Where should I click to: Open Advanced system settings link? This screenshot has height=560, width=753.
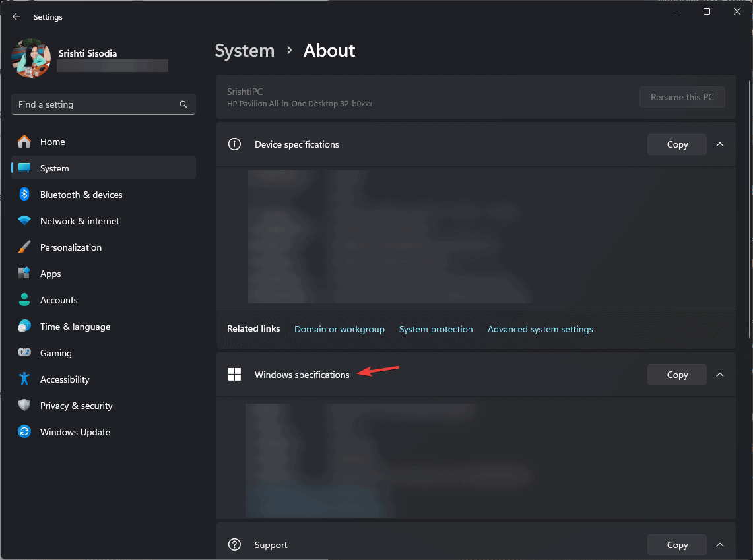[x=540, y=329]
